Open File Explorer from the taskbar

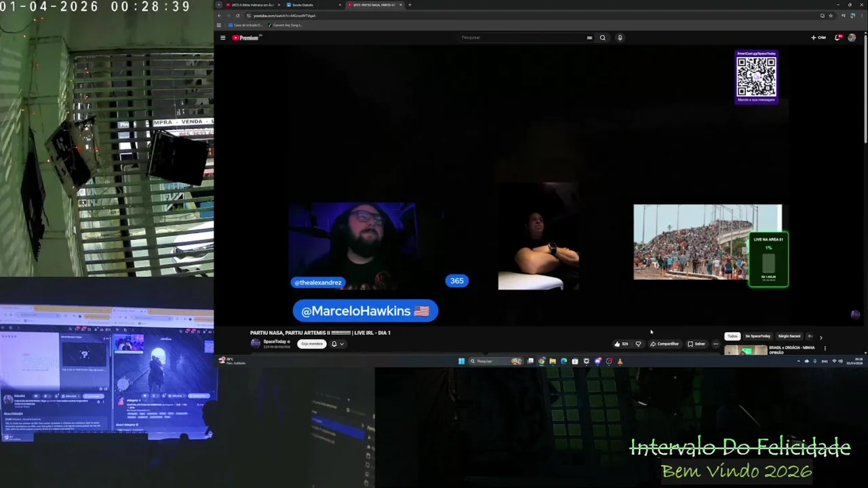553,361
